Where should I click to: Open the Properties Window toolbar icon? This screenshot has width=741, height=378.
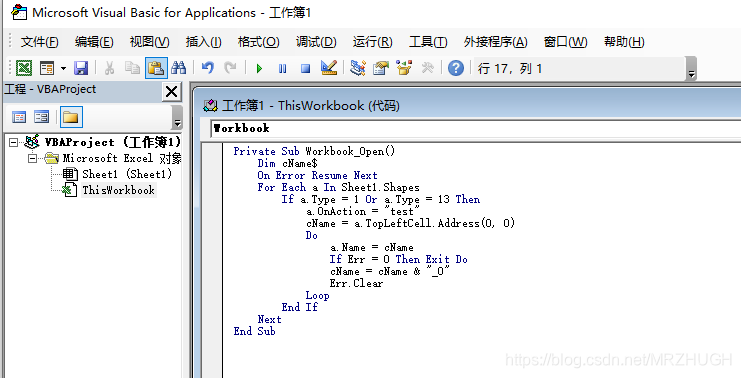click(380, 69)
